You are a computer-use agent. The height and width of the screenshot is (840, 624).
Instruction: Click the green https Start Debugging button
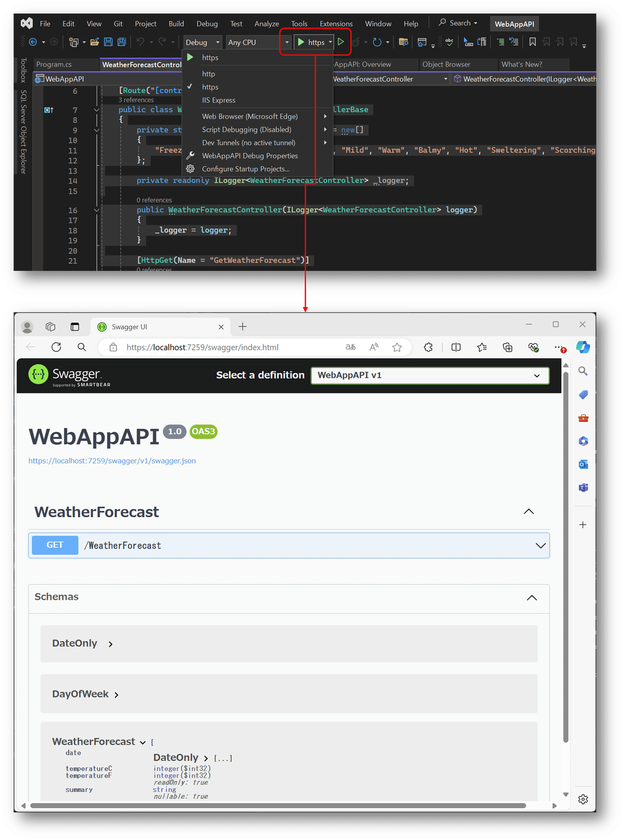[x=311, y=42]
